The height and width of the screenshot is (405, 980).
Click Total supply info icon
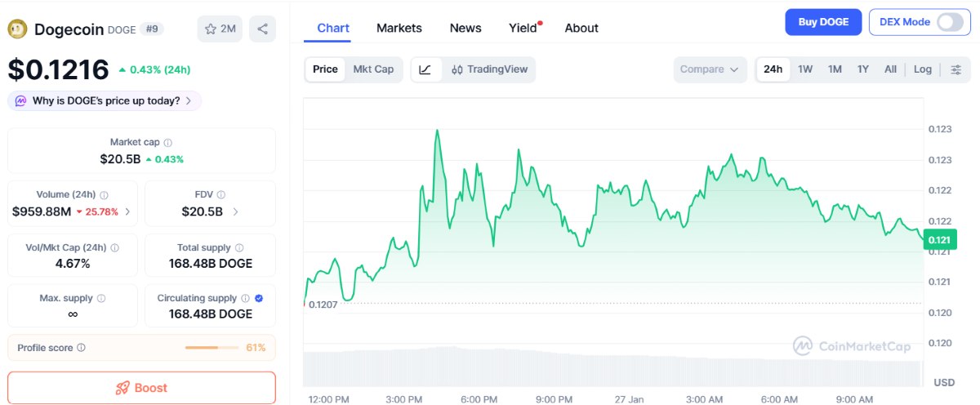coord(239,247)
